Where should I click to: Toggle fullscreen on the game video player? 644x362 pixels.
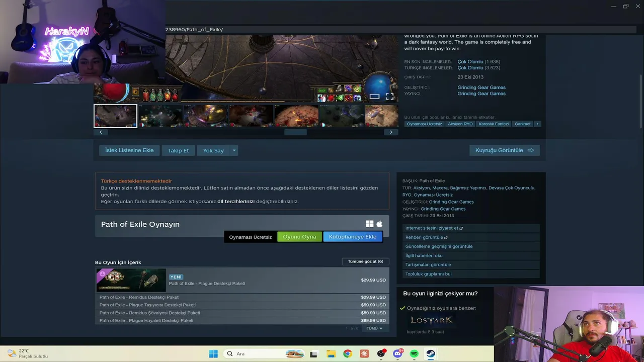pos(390,96)
